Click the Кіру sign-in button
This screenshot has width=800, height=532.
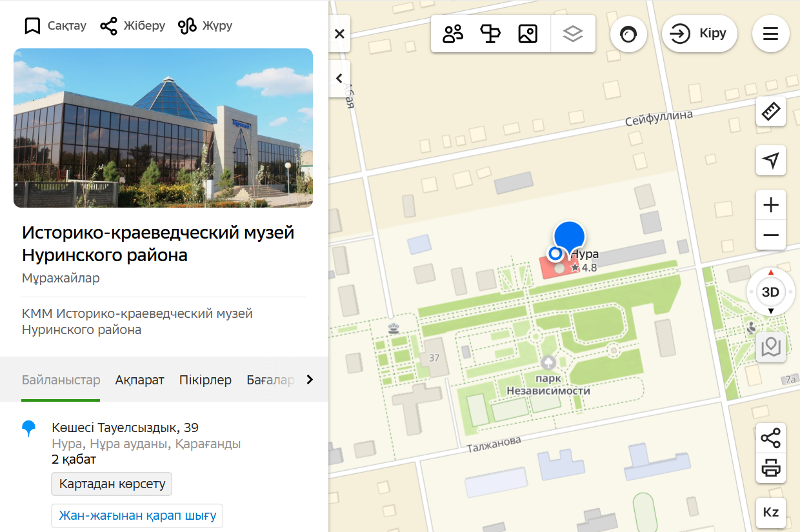(699, 34)
